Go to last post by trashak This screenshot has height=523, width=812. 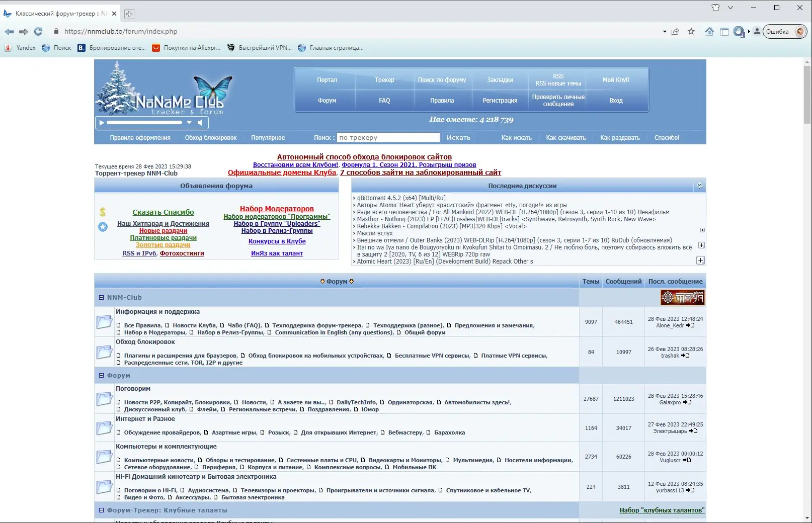coord(685,356)
